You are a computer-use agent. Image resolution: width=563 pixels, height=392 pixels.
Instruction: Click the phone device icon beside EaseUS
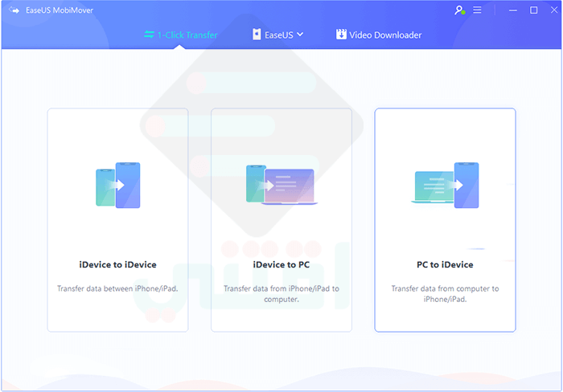257,35
